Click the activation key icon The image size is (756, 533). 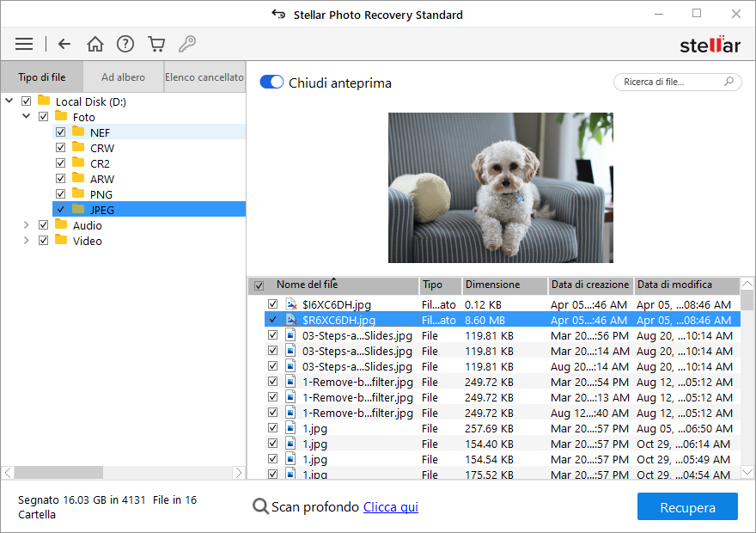[187, 44]
